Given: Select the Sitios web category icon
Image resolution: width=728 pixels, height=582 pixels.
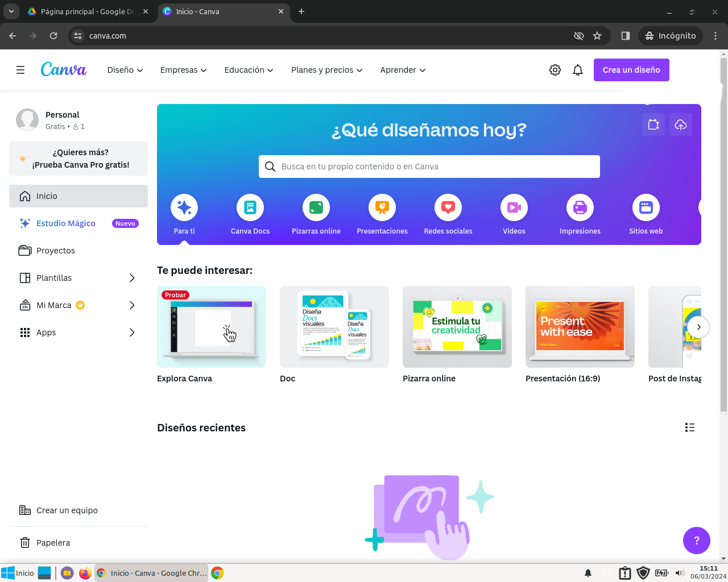Looking at the screenshot, I should (646, 208).
